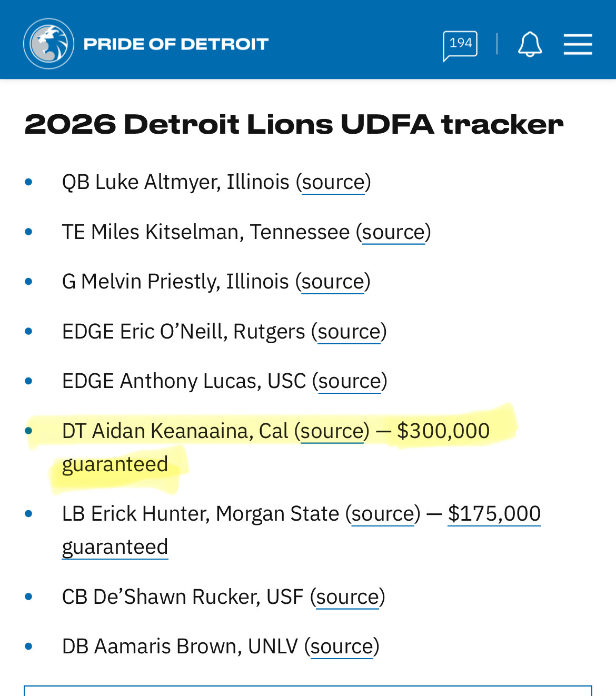Open source link for EDGE Anthony Lucas

[x=350, y=381]
